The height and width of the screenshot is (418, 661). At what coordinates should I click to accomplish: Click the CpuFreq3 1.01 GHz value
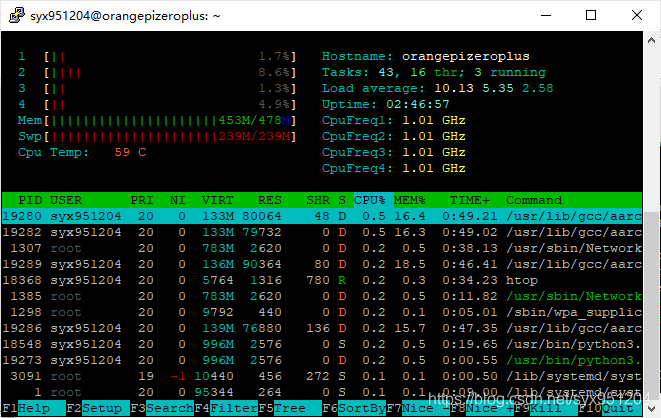tap(434, 152)
